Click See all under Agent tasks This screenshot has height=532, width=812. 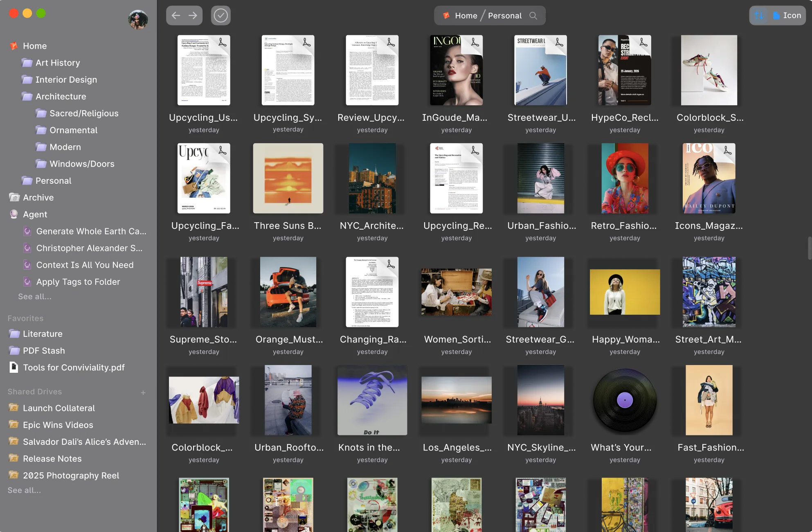35,296
